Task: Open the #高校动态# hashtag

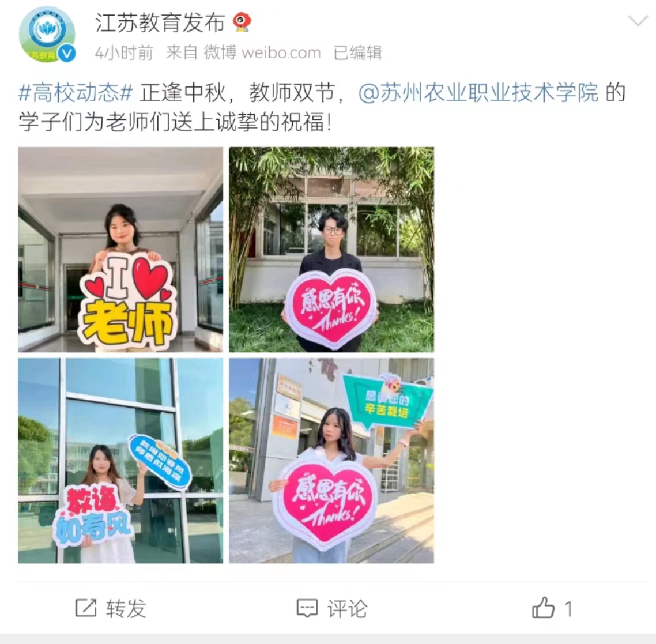Action: tap(76, 93)
